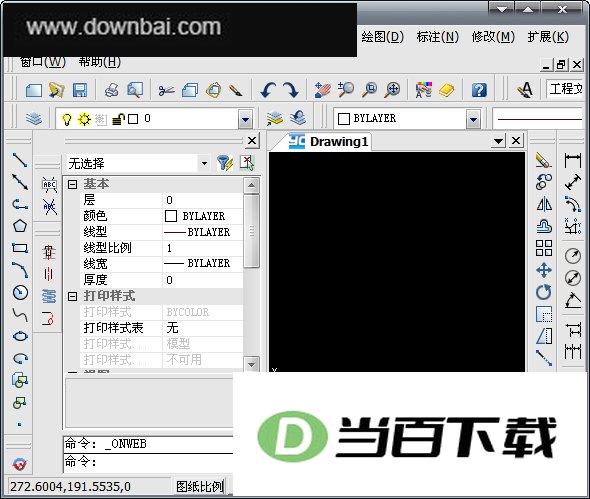This screenshot has height=499, width=590.
Task: Click the Match Properties brush icon
Action: [236, 90]
